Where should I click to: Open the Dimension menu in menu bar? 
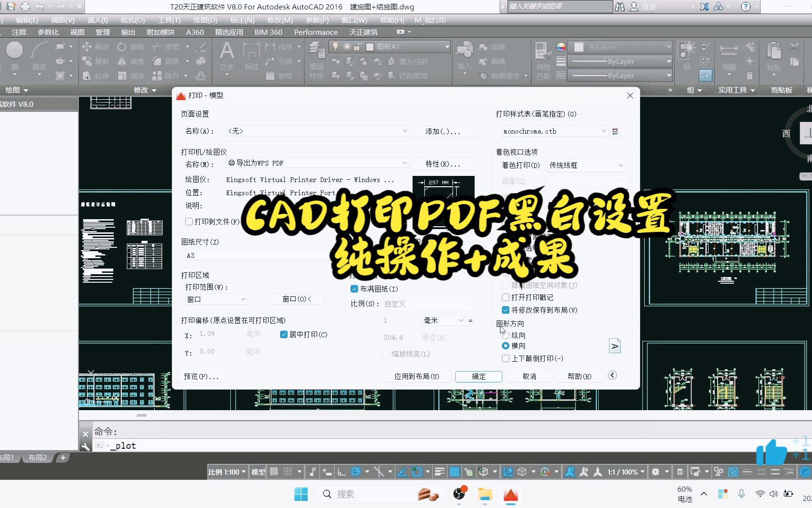[x=242, y=20]
